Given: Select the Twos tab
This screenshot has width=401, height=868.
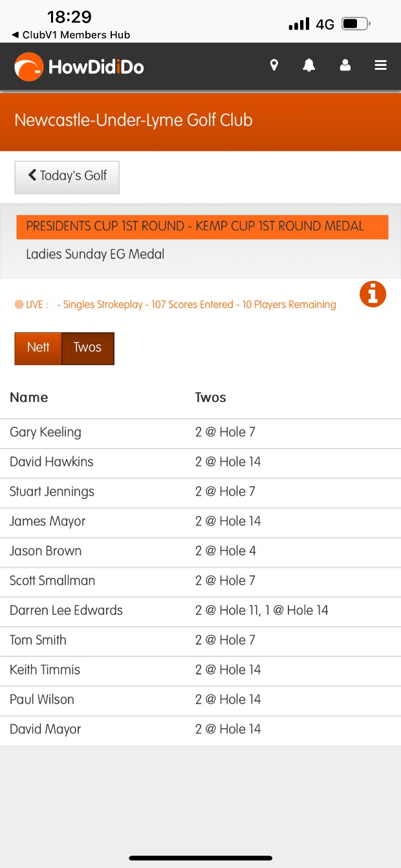Looking at the screenshot, I should coord(87,348).
